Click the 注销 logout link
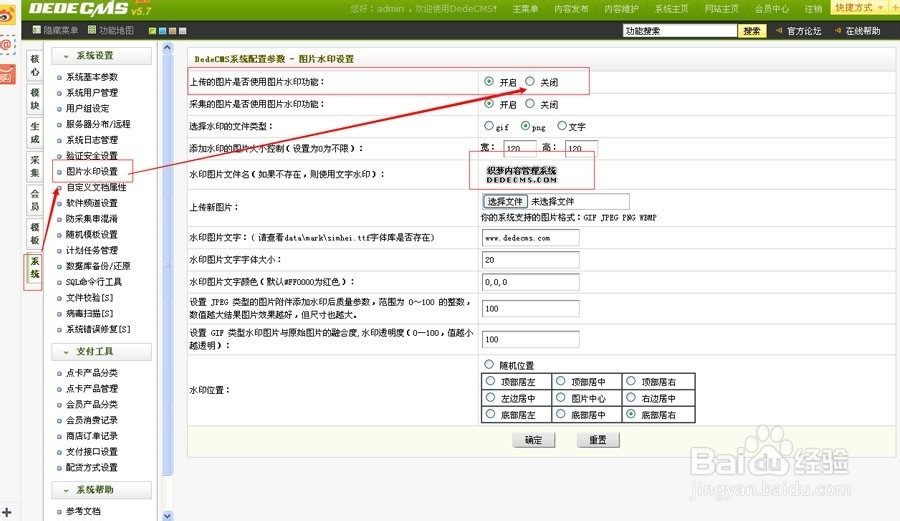 (x=813, y=9)
